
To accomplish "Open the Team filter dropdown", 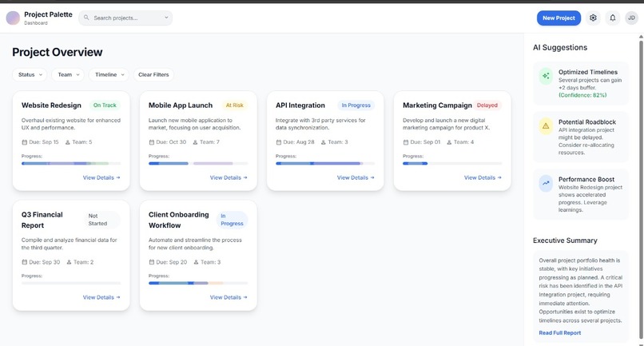I will tap(68, 75).
